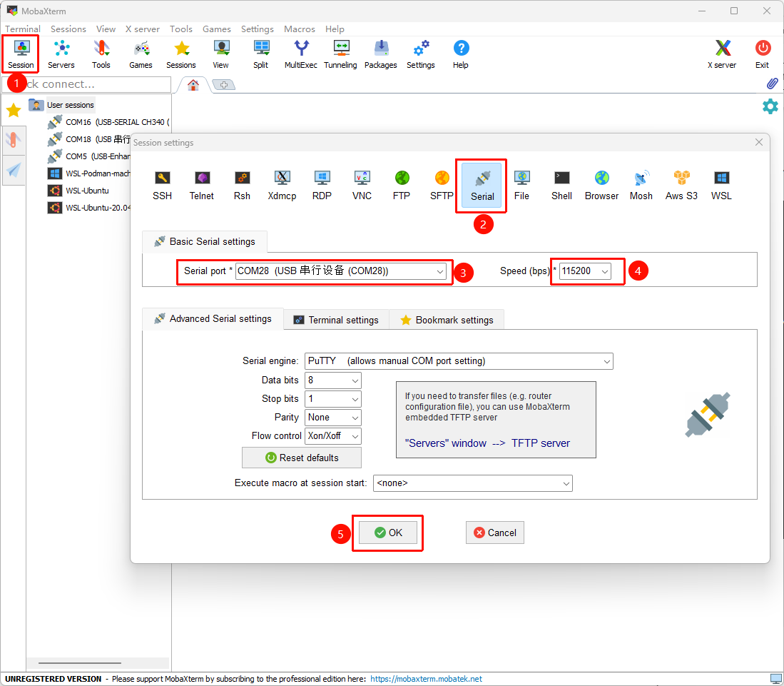Open the Tunneling toolbar tool
The image size is (784, 686).
pos(340,54)
